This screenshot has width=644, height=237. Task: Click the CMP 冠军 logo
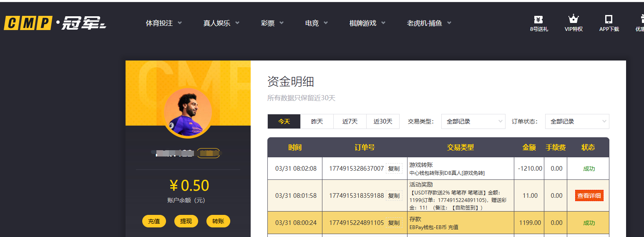coord(55,23)
